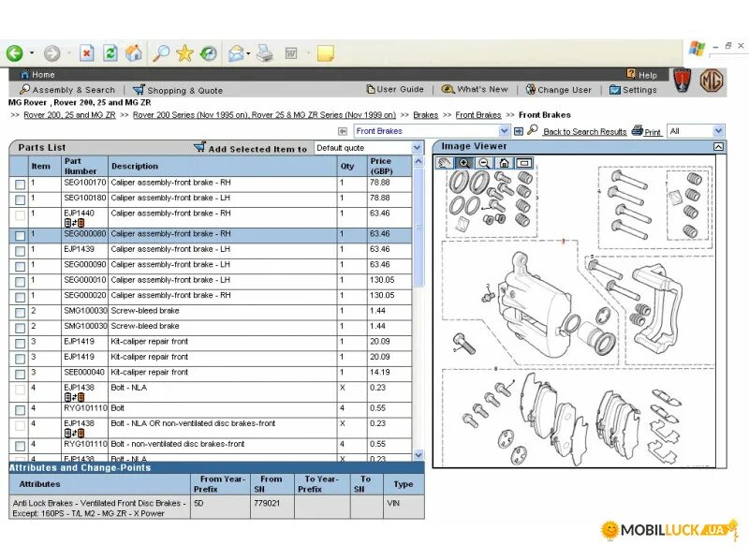This screenshot has height=560, width=749.
Task: Click the brake caliper in the diagram
Action: (535, 303)
